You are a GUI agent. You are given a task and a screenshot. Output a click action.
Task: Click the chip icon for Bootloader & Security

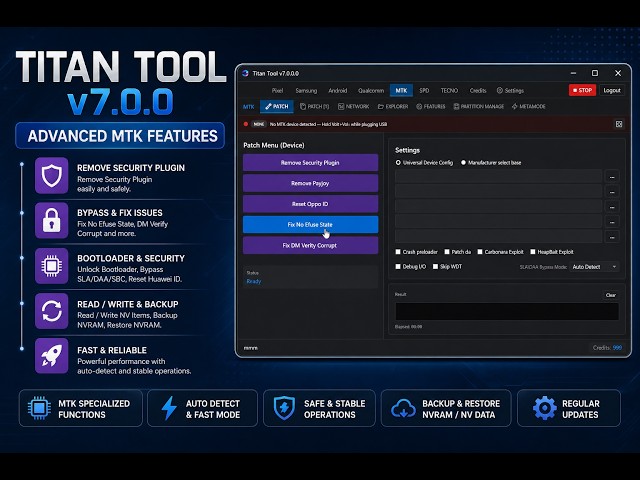point(52,266)
